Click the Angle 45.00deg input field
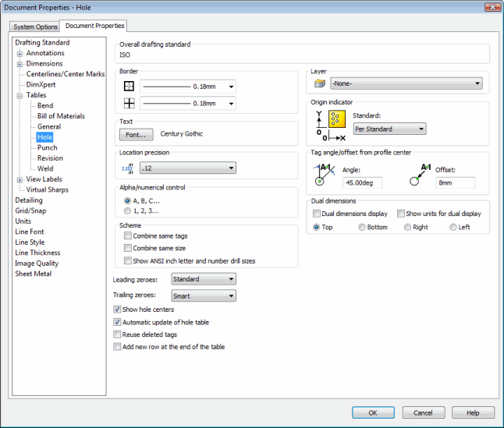Screen dimensions: 504x428 pyautogui.click(x=362, y=182)
